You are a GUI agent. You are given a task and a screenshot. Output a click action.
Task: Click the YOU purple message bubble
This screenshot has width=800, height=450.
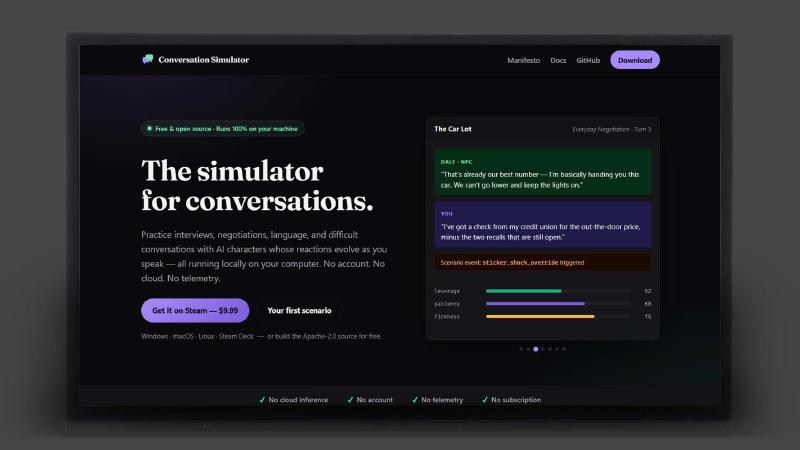(543, 224)
